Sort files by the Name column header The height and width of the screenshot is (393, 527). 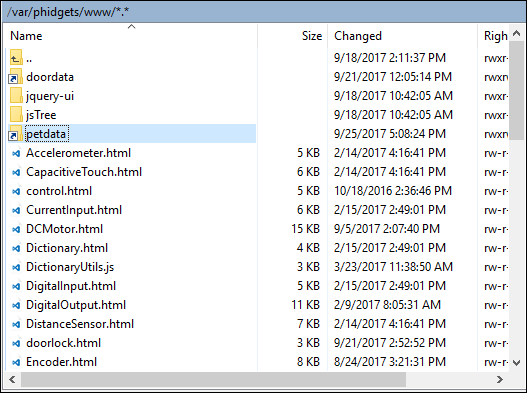coord(131,36)
